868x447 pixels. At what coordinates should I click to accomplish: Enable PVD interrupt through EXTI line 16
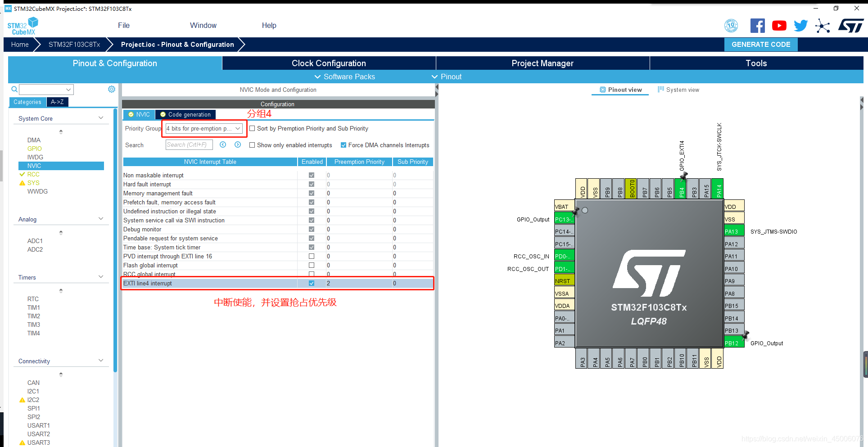[312, 256]
